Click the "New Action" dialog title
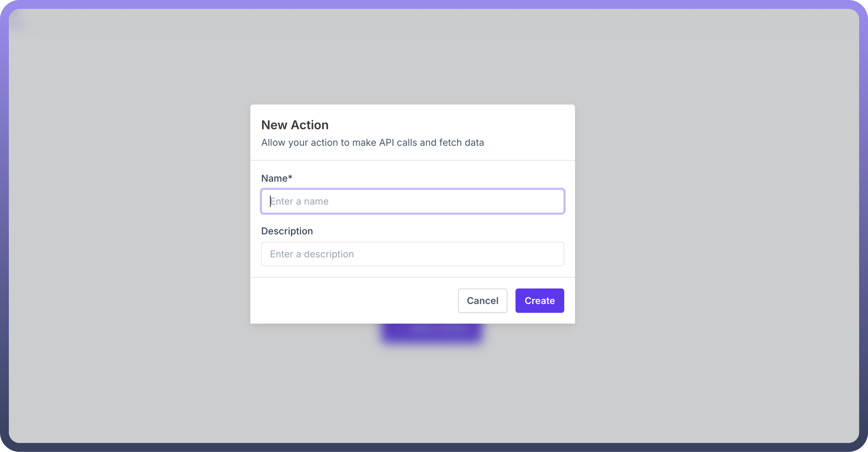868x452 pixels. [295, 125]
